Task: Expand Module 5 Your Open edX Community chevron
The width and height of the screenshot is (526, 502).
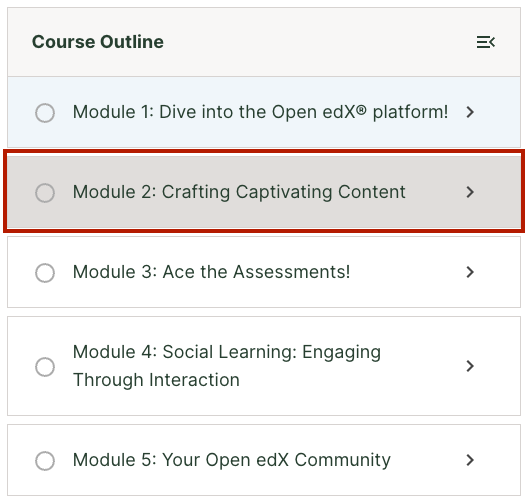Action: pos(470,460)
